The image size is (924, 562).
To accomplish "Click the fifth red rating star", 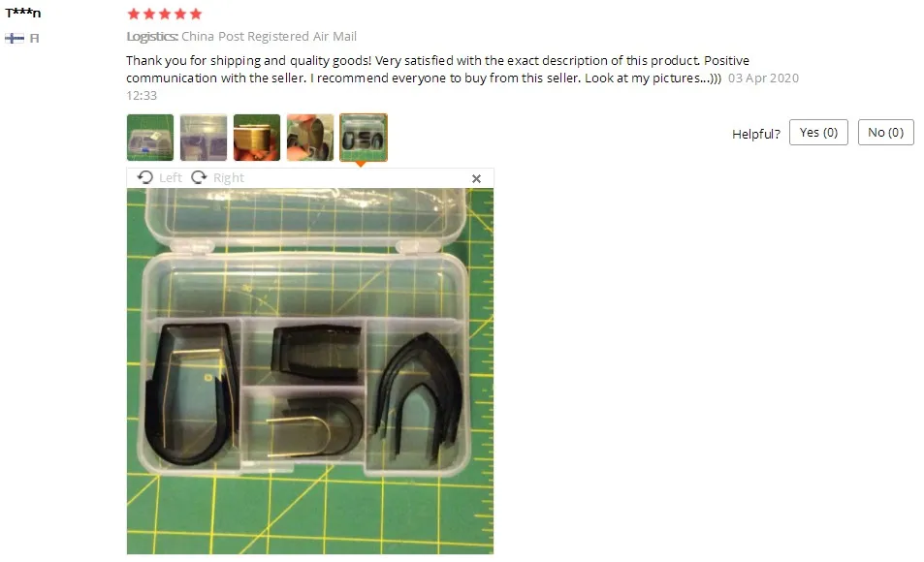I will 196,14.
